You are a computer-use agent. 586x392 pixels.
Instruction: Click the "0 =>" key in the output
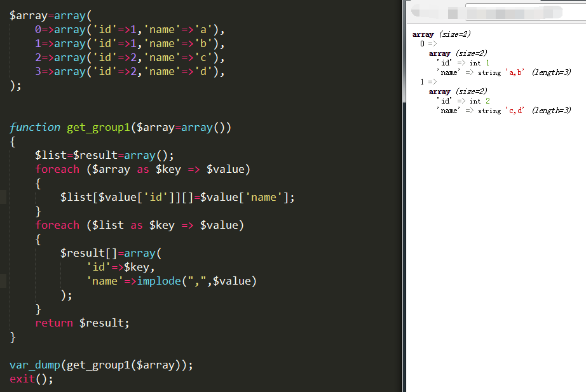tap(428, 44)
